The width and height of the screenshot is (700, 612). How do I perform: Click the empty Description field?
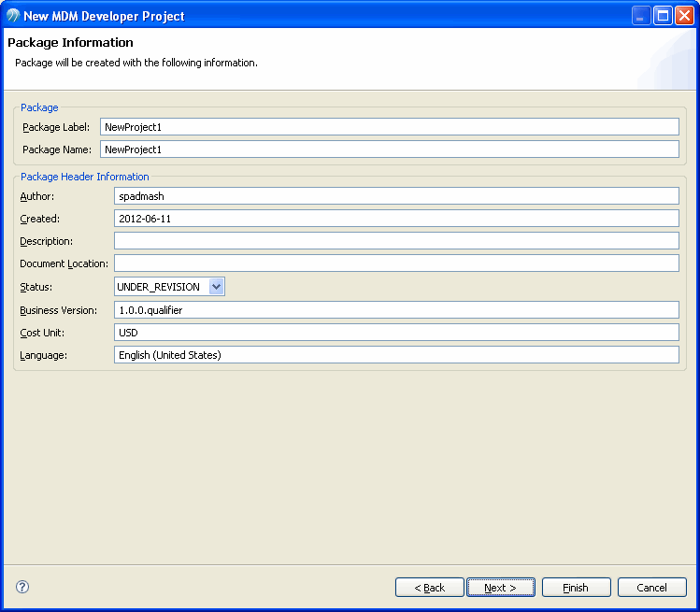(396, 241)
